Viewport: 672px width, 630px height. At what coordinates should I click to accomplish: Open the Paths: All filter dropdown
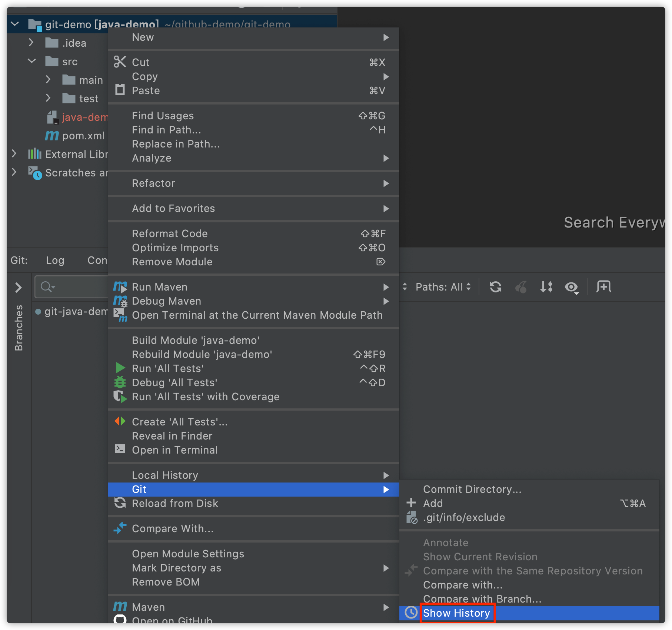coord(443,287)
